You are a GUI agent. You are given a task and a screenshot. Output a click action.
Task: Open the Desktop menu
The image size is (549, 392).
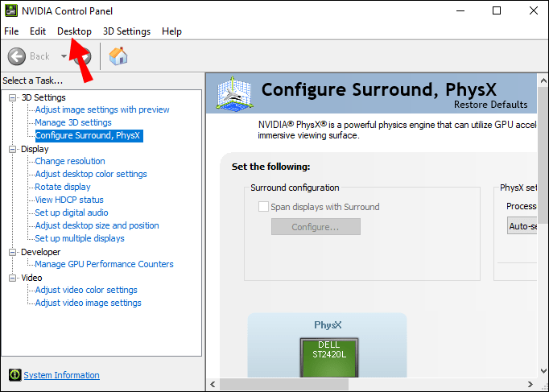(74, 31)
